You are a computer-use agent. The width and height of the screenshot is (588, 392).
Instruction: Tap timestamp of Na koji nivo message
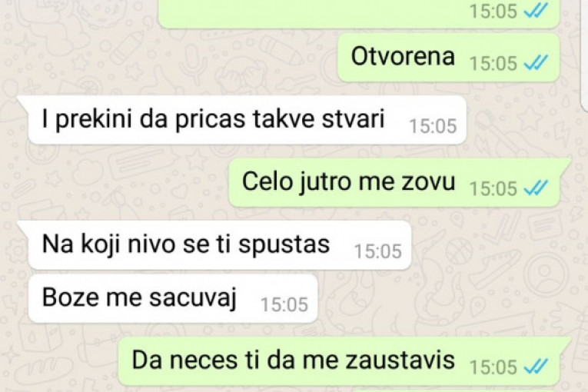(x=378, y=251)
